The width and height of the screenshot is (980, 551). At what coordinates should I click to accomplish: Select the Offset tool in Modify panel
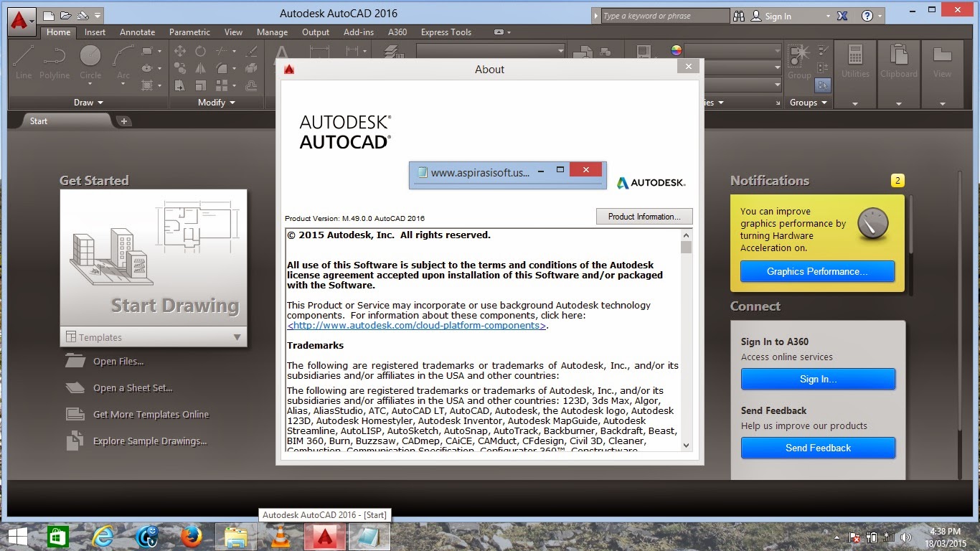pyautogui.click(x=252, y=86)
